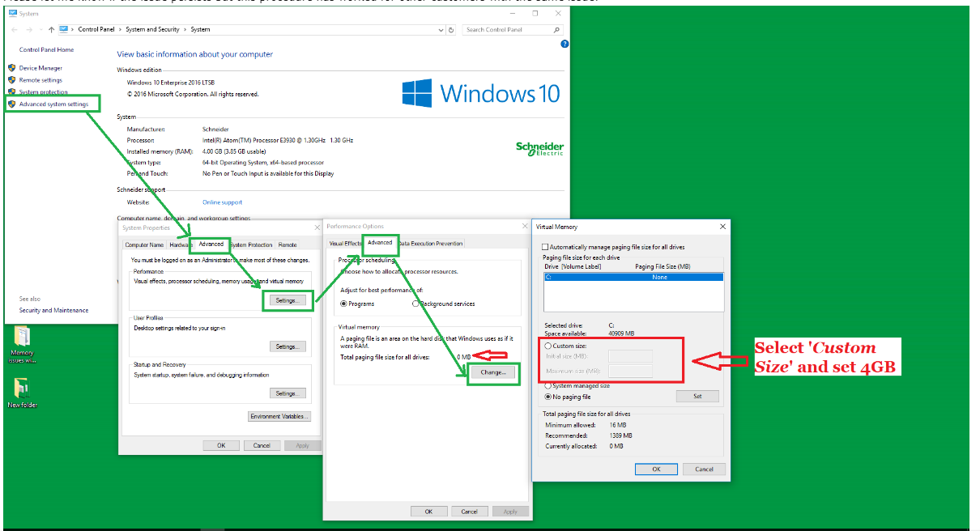Open Advanced tab in Performance Options
This screenshot has height=531, width=980.
click(379, 242)
